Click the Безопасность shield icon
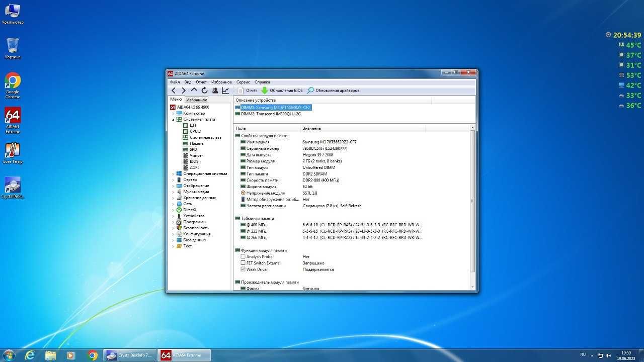Image resolution: width=644 pixels, height=362 pixels. (179, 228)
